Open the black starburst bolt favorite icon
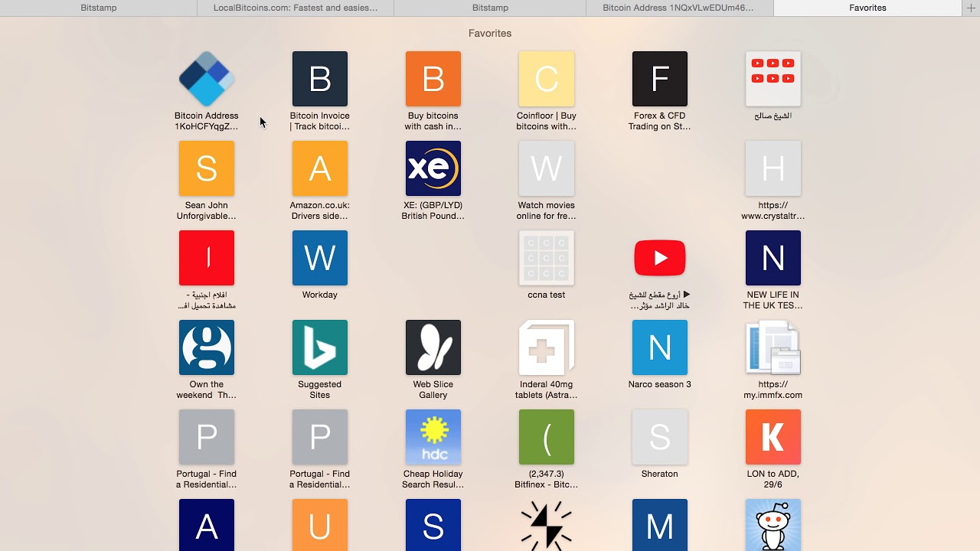The height and width of the screenshot is (551, 980). click(x=547, y=525)
